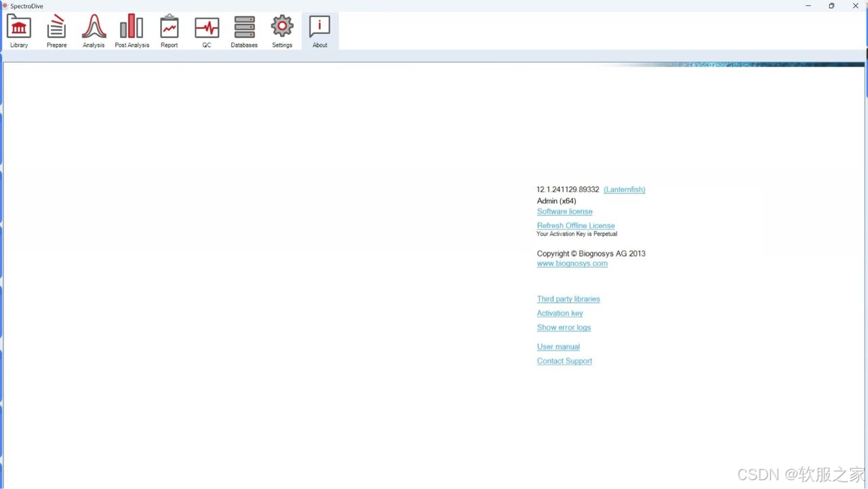Open the Third party libraries link
This screenshot has height=489, width=868.
568,299
